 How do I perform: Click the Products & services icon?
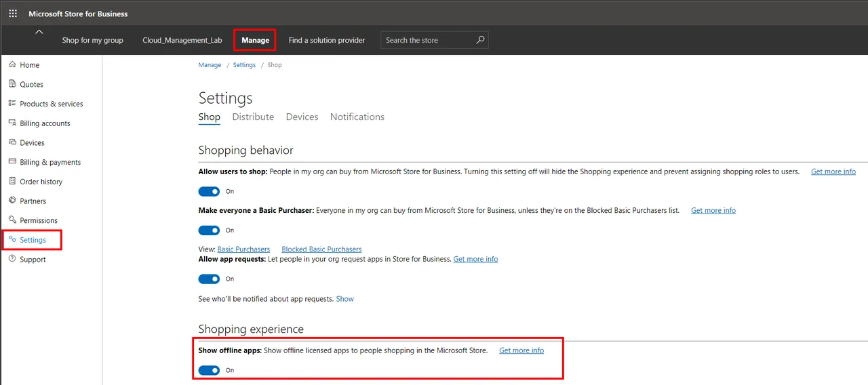12,104
